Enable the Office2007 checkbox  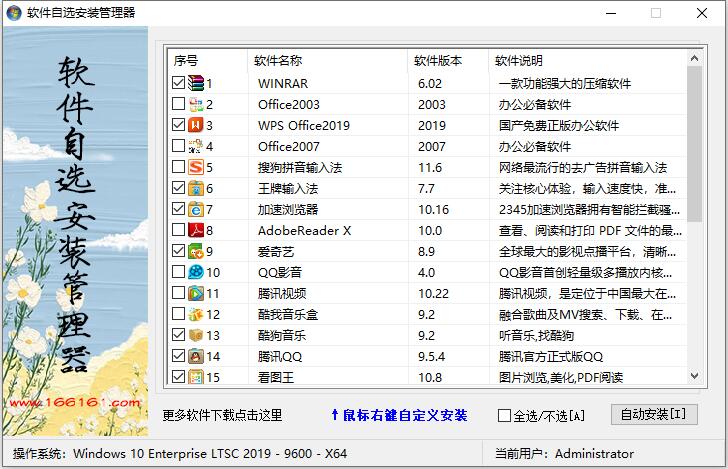(178, 146)
